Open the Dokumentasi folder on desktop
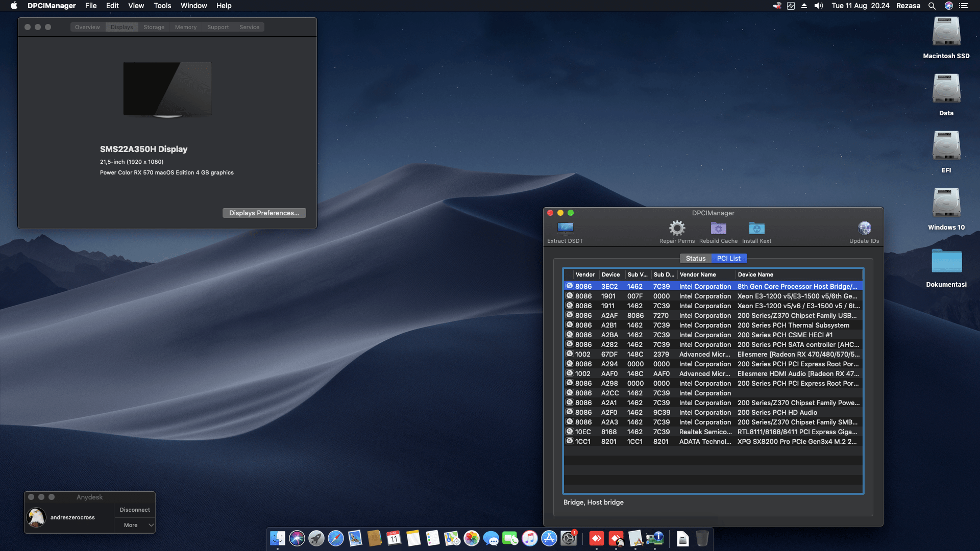The height and width of the screenshot is (551, 980). pos(946,261)
